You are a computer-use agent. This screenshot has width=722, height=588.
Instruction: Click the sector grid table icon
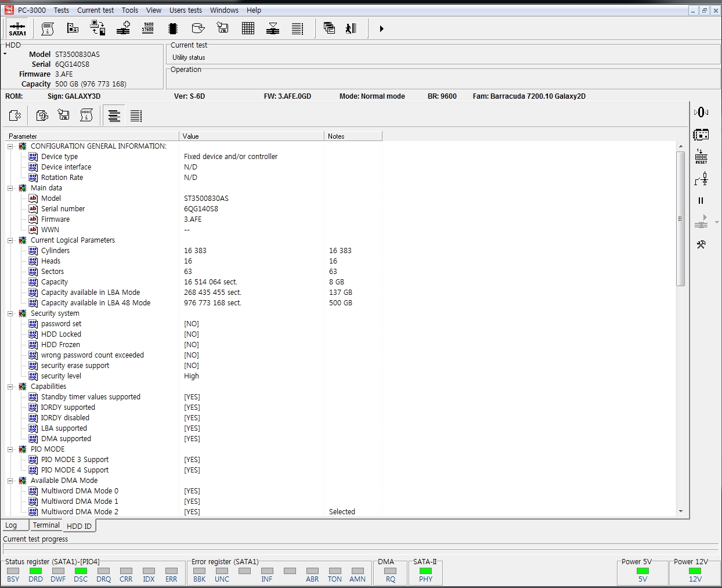248,28
